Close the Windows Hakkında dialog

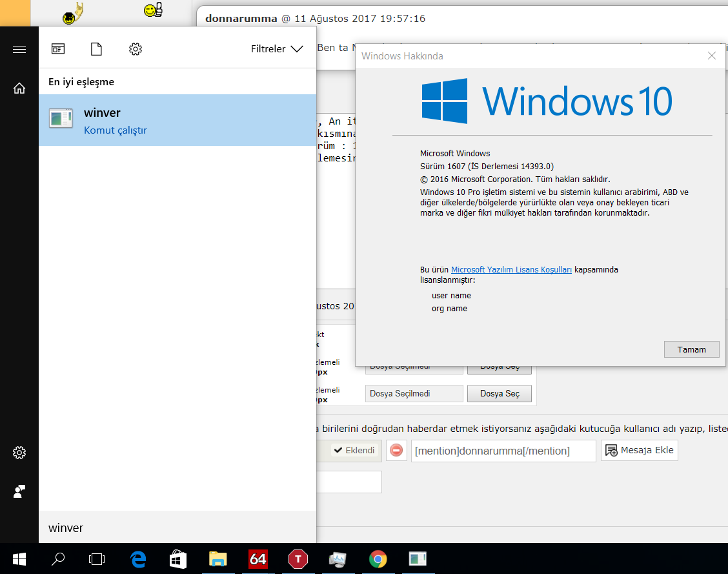pyautogui.click(x=711, y=56)
